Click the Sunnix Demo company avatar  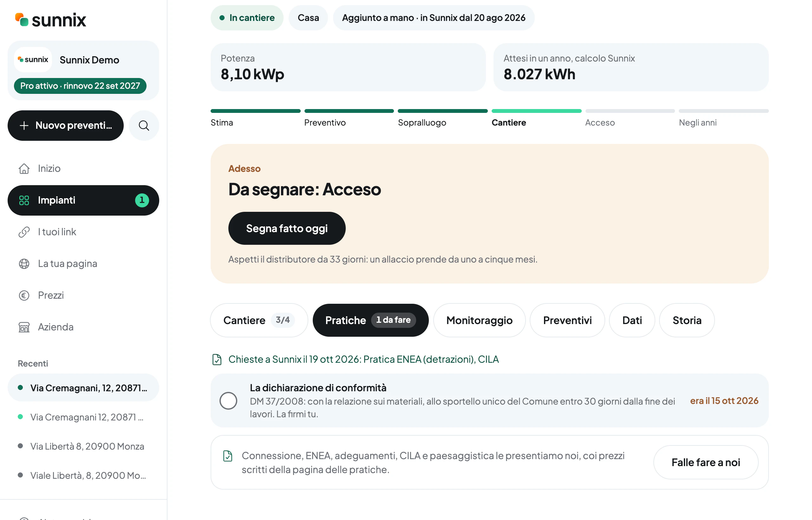[33, 60]
